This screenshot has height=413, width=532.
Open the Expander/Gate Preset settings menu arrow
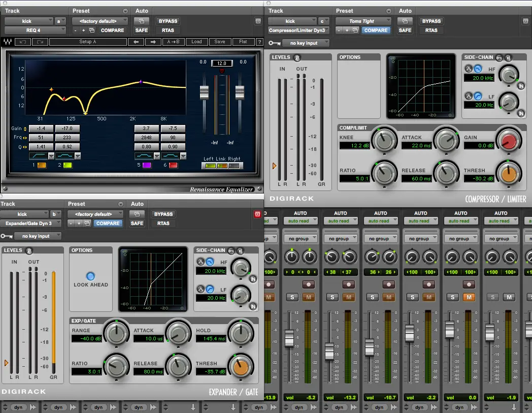click(x=120, y=204)
